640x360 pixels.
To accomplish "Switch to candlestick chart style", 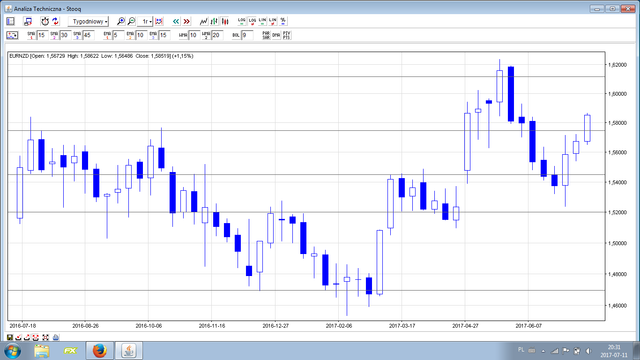I will coord(225,21).
